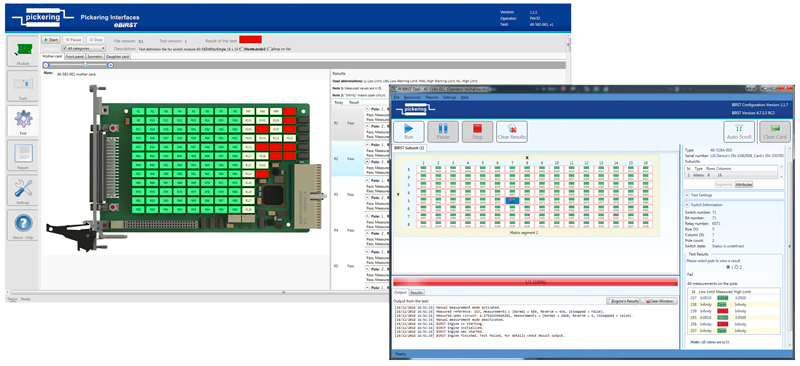
Task: Click Clear Window button
Action: [659, 301]
